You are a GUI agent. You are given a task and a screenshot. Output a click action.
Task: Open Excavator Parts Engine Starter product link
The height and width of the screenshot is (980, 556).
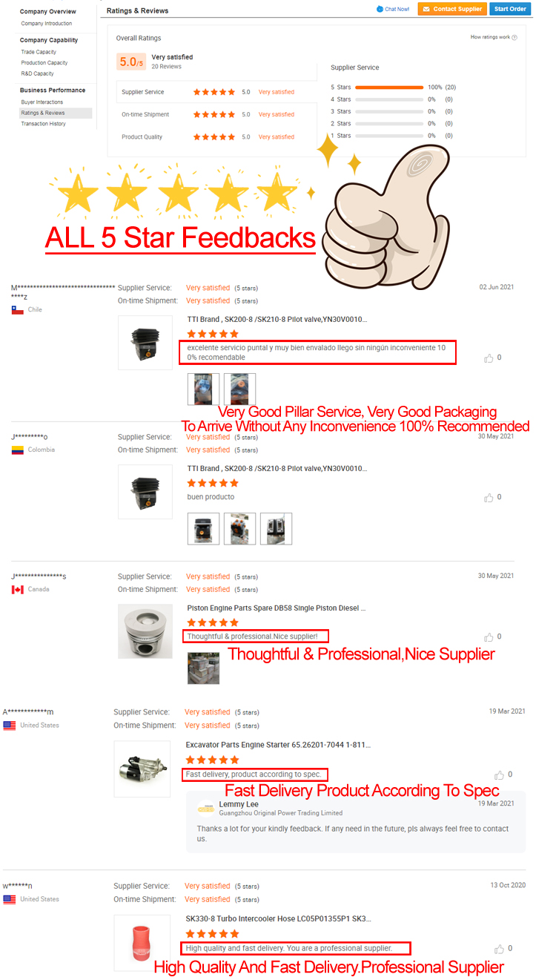click(279, 745)
